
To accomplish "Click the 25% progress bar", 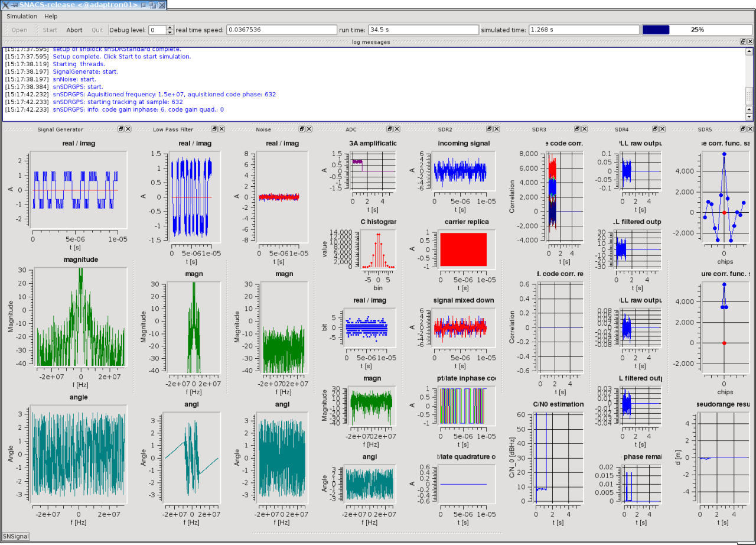I will click(x=697, y=30).
